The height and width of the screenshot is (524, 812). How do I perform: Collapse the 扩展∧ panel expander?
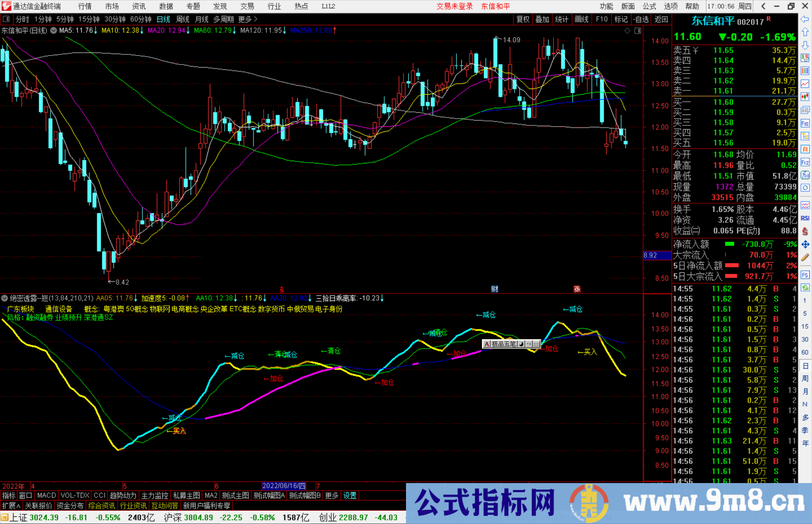click(x=11, y=506)
